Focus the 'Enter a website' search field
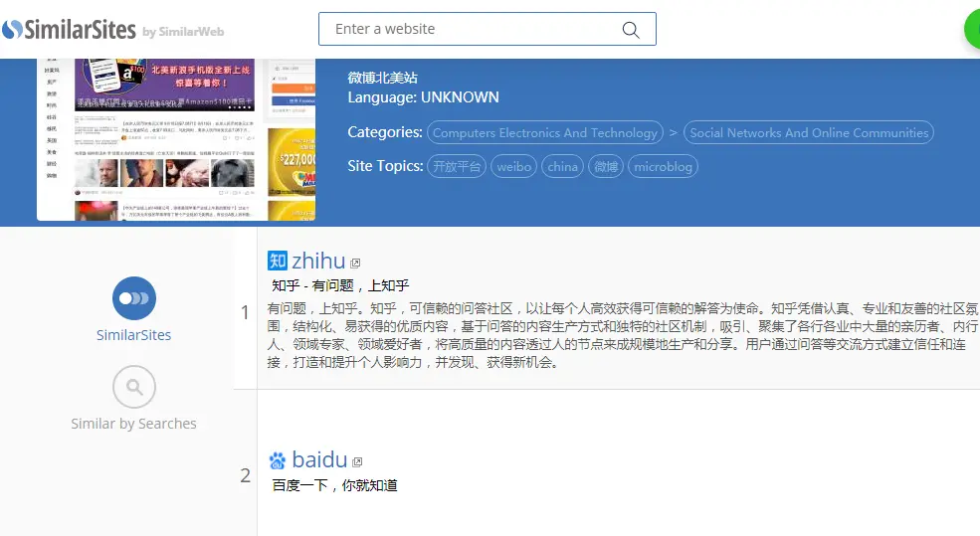This screenshot has height=536, width=980. point(487,29)
